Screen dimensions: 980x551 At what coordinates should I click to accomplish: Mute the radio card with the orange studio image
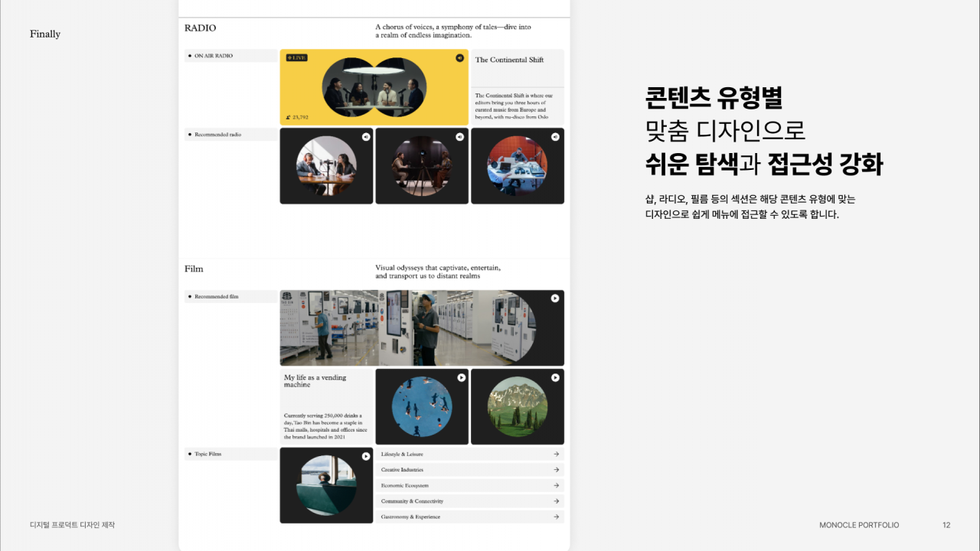coord(555,137)
